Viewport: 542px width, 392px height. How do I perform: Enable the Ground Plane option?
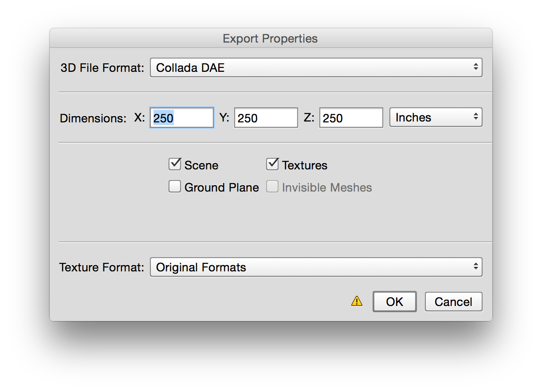(x=175, y=186)
